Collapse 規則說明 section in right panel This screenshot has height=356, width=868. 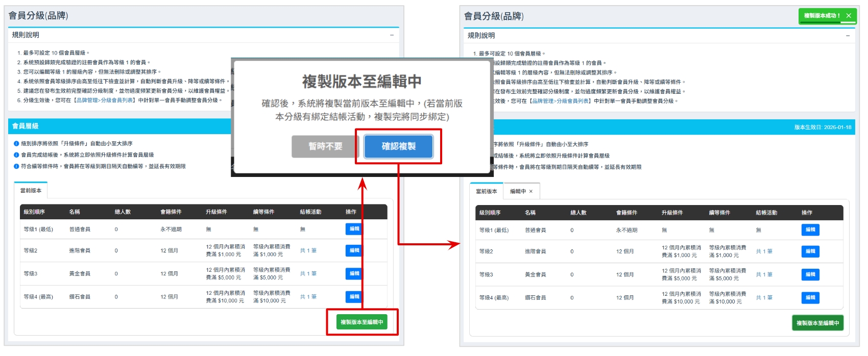(848, 36)
